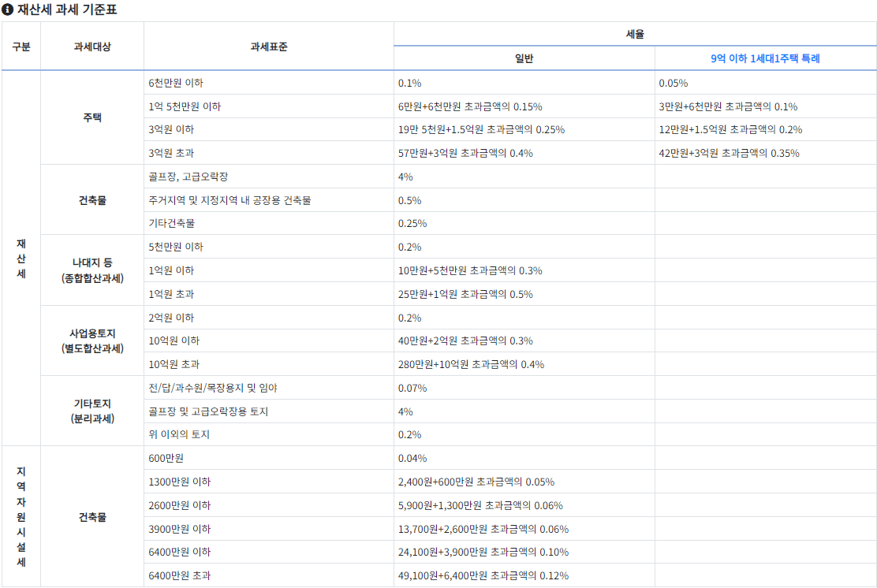The image size is (877, 588).
Task: Select the 일반 column header
Action: coord(524,58)
